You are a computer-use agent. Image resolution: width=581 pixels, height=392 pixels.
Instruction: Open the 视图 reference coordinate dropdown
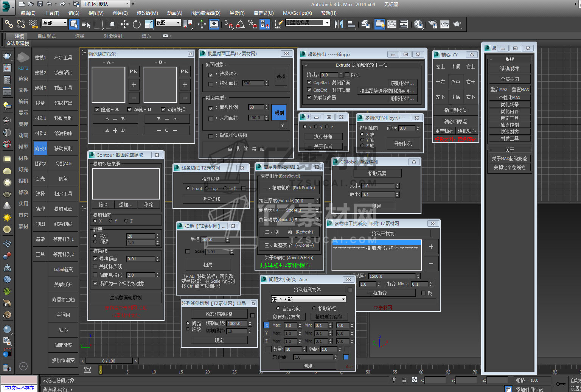click(168, 23)
